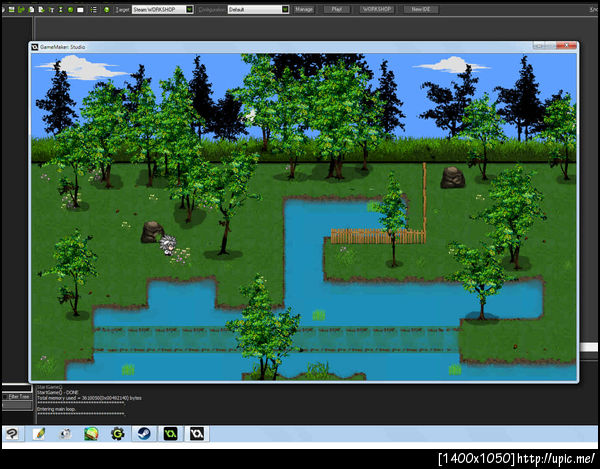
Task: Open the green fruit game taskbar icon
Action: (x=91, y=434)
